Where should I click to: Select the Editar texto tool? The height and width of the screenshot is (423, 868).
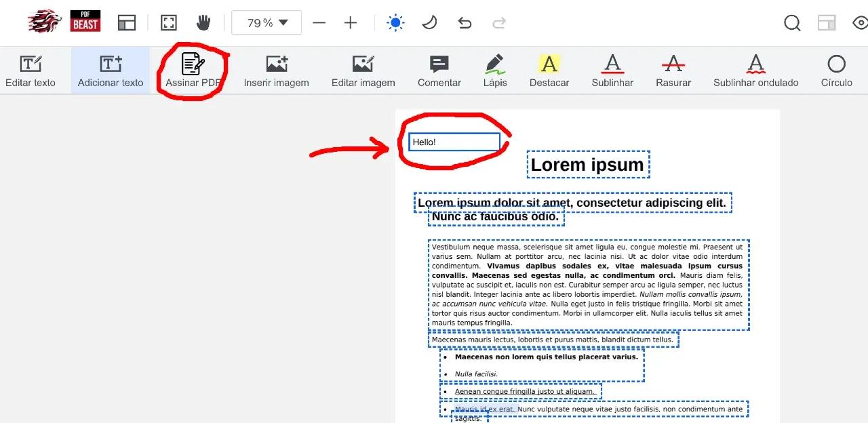pos(31,70)
